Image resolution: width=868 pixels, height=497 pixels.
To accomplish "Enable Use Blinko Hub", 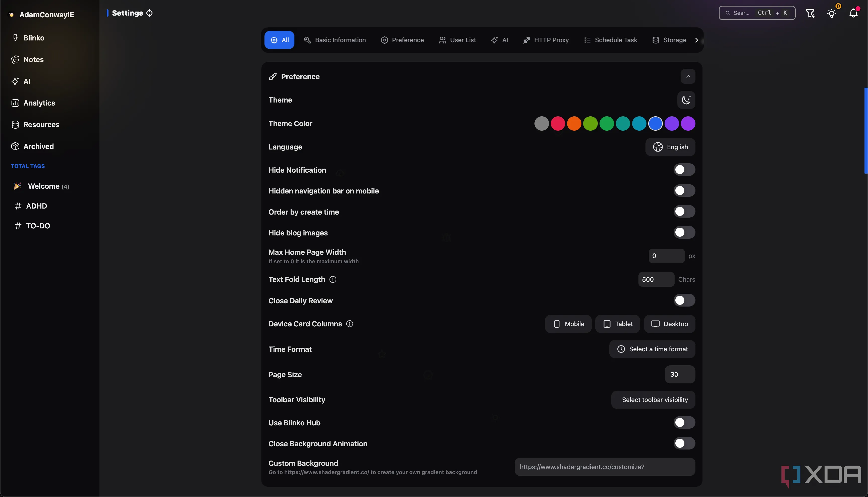I will click(x=684, y=423).
